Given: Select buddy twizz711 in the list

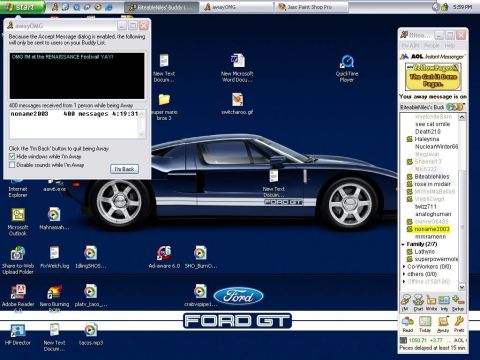Looking at the screenshot, I should coord(426,206).
